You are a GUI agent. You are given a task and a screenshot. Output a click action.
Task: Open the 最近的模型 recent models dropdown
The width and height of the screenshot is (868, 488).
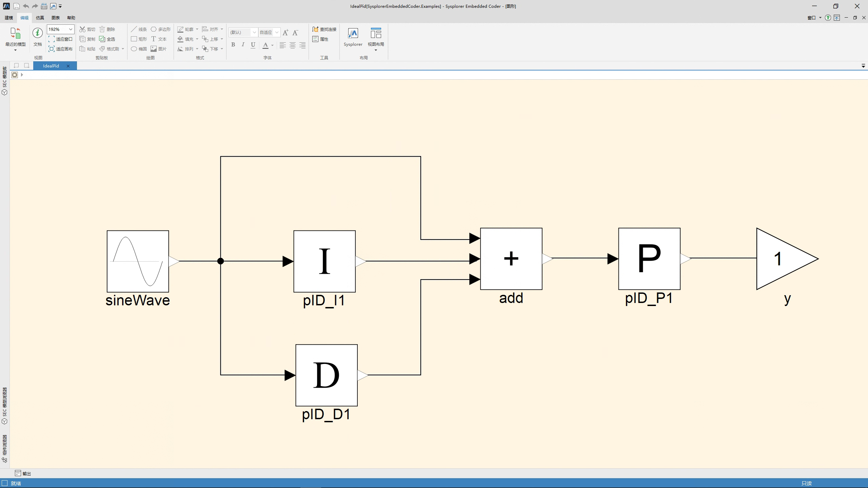(15, 50)
